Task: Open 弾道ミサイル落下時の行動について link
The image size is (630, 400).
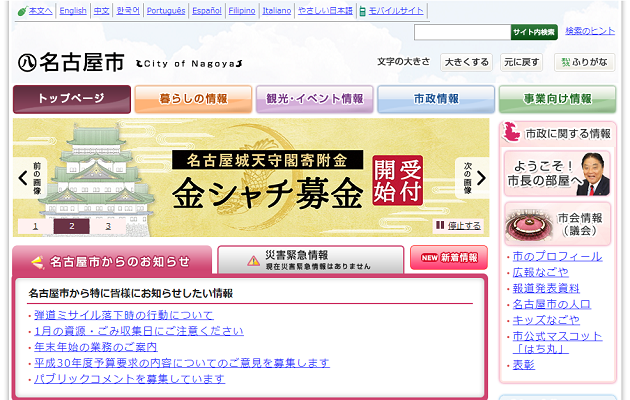Action: click(124, 315)
